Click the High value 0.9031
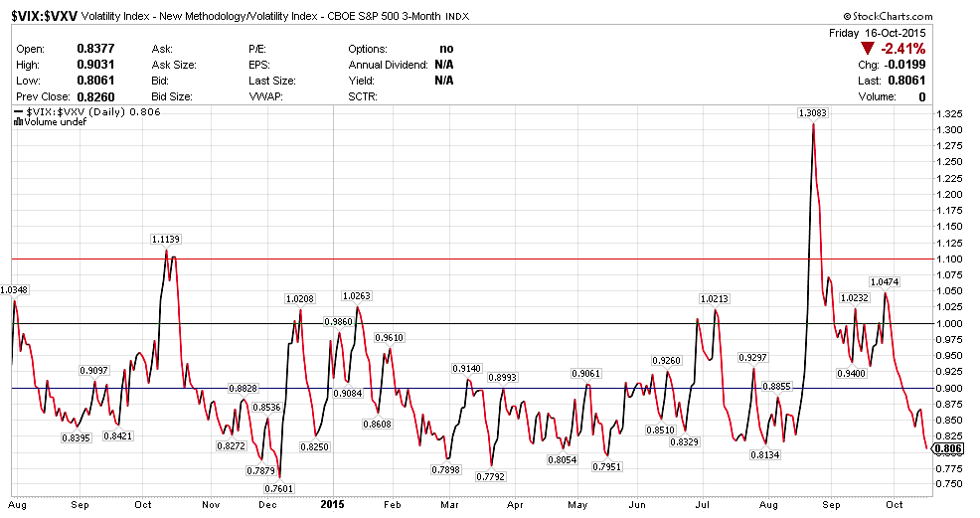 pyautogui.click(x=95, y=65)
